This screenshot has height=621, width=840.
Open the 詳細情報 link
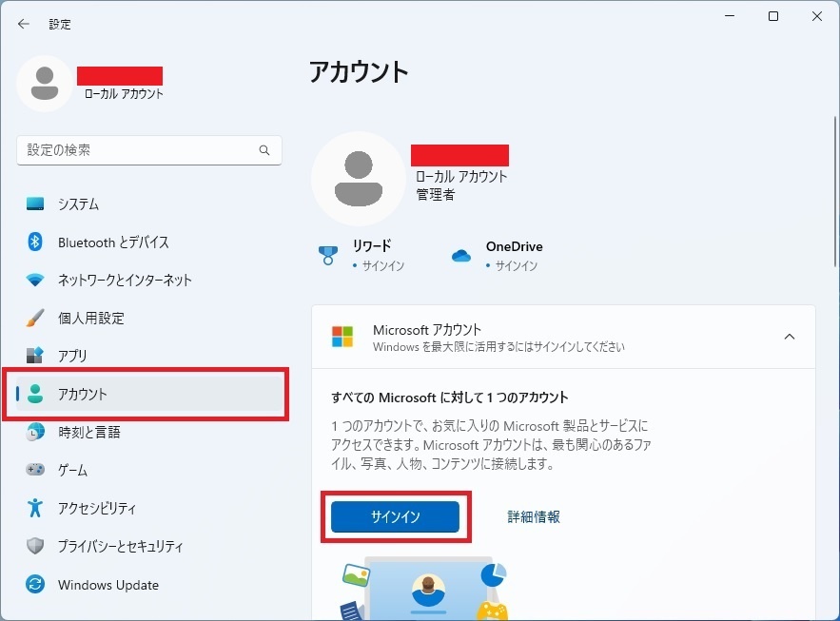point(534,516)
